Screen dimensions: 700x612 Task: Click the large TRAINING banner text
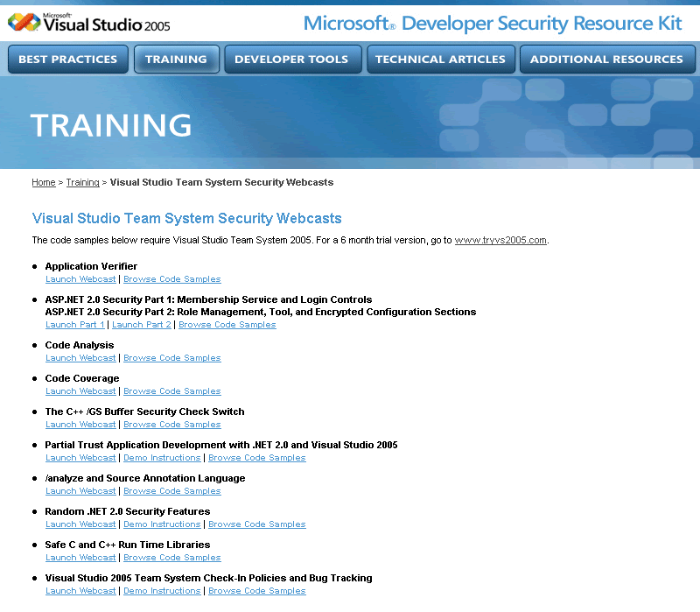111,124
